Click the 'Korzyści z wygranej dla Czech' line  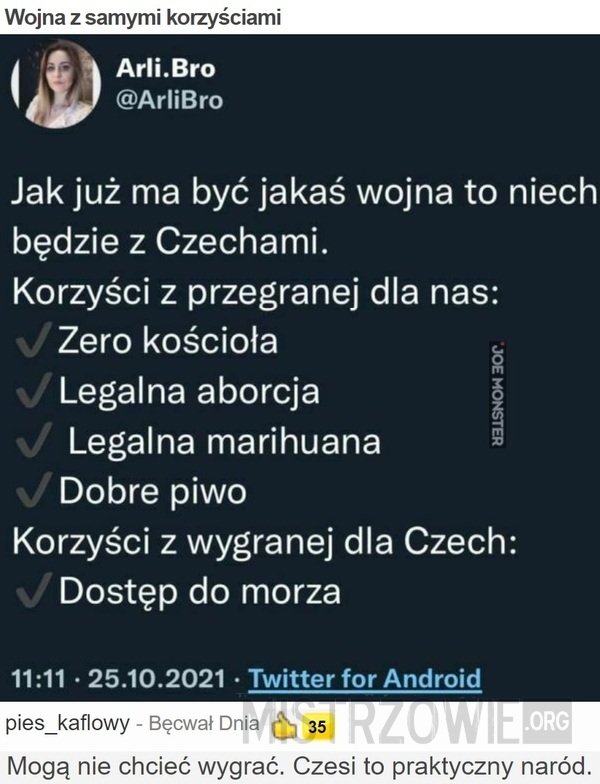(x=264, y=542)
